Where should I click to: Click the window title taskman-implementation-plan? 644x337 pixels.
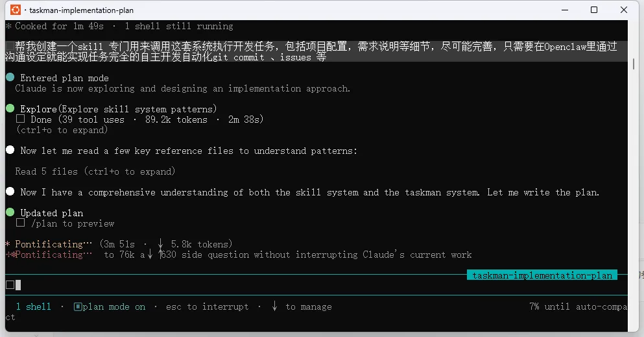coord(81,10)
